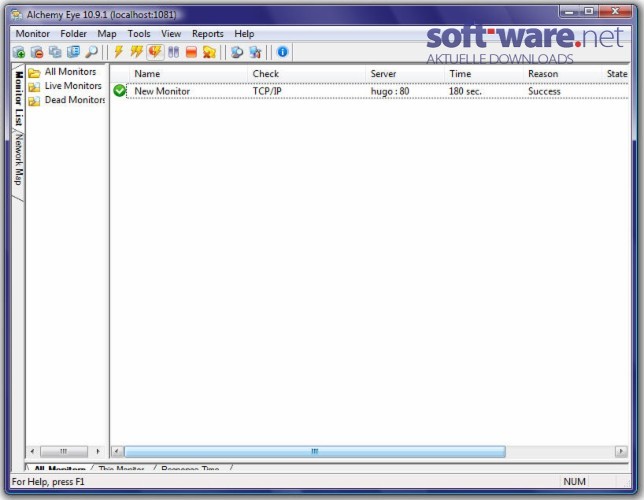644x500 pixels.
Task: Click the magnifying glass Find icon
Action: (x=91, y=52)
